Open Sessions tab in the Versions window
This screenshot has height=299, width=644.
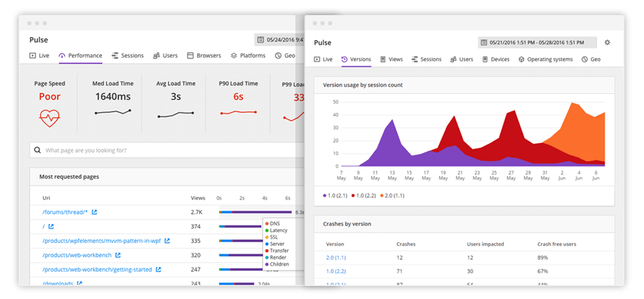427,59
